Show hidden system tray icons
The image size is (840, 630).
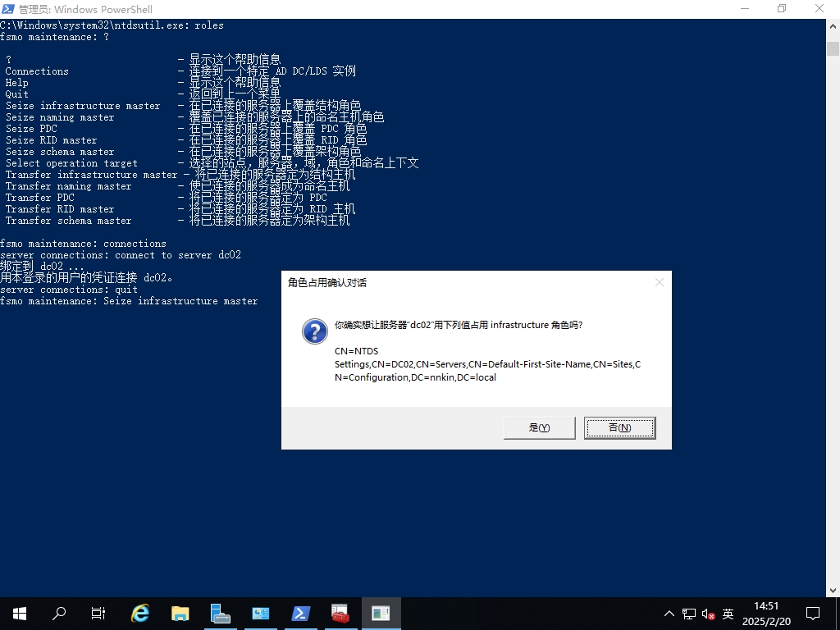(669, 614)
